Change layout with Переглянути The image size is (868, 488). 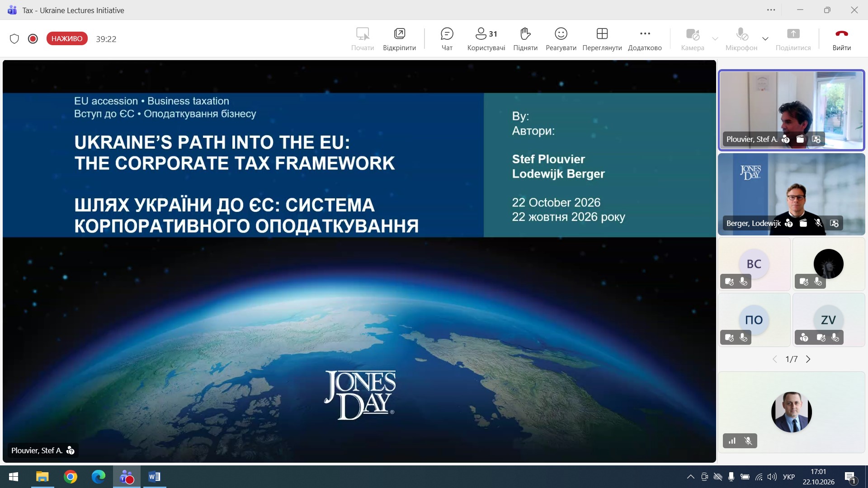coord(602,39)
